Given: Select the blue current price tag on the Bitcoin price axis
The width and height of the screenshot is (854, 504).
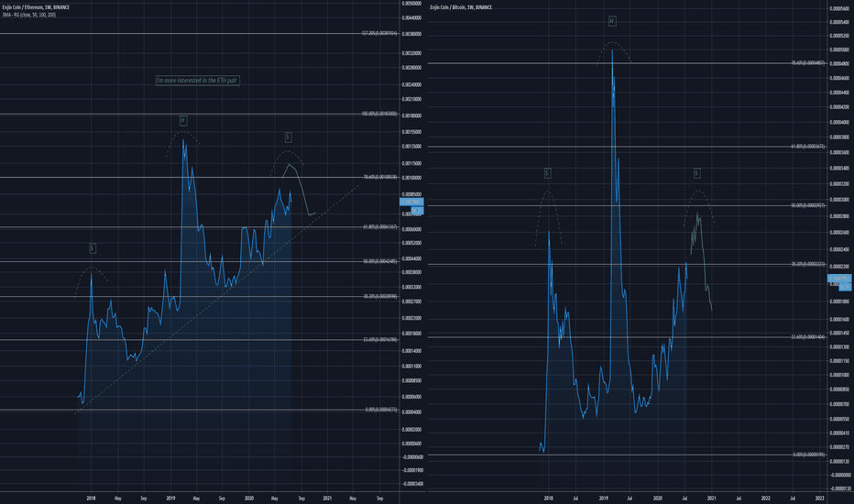Looking at the screenshot, I should [839, 279].
